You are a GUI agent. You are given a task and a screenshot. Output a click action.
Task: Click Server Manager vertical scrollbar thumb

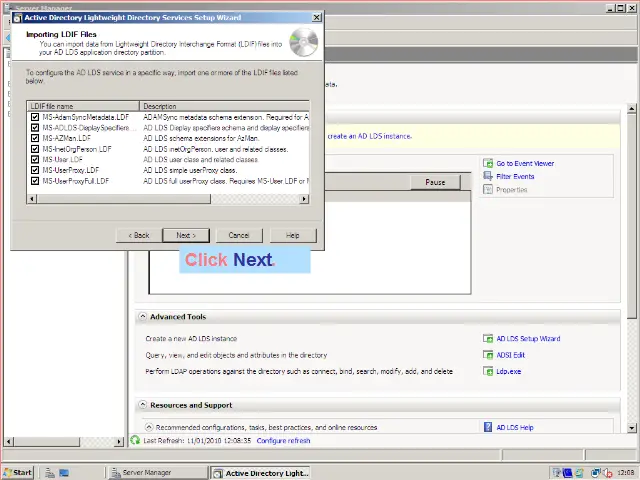[x=632, y=216]
